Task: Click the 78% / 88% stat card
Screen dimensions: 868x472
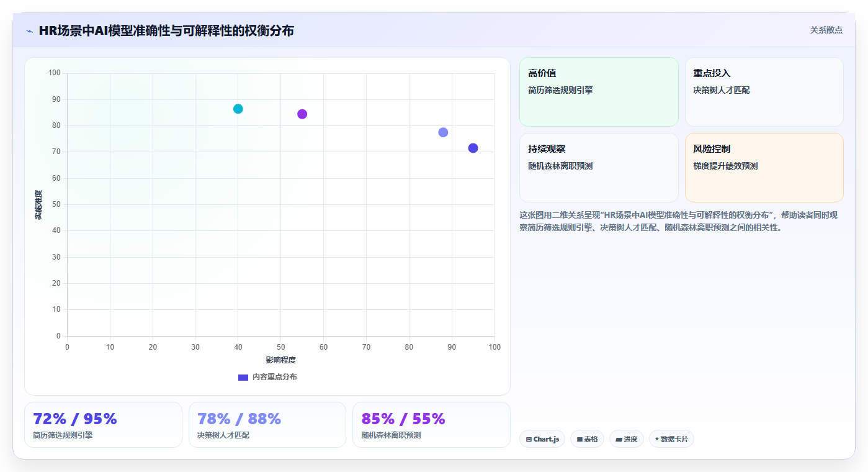Action: point(267,425)
